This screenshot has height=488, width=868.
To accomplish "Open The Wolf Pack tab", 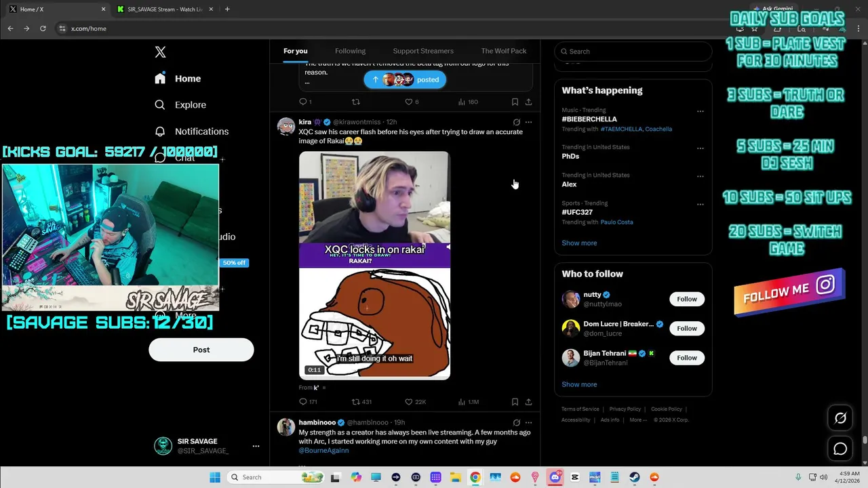I will click(504, 51).
